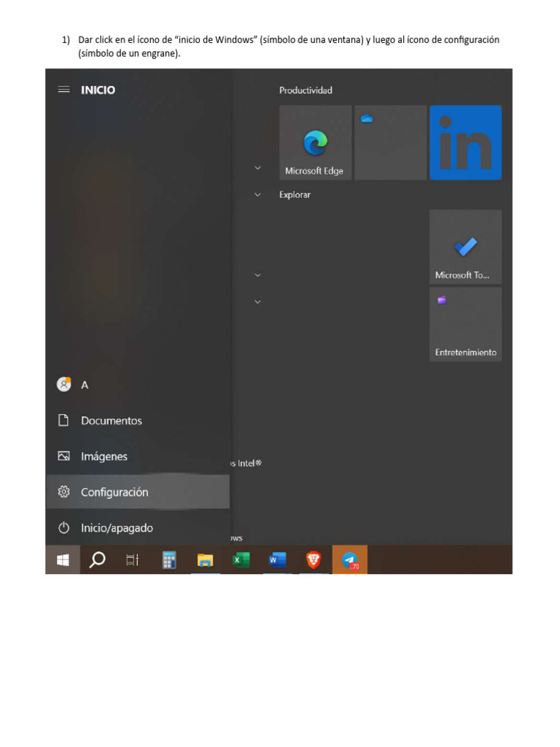This screenshot has height=747, width=560.
Task: Click the taskbar search magnifier icon
Action: (98, 560)
